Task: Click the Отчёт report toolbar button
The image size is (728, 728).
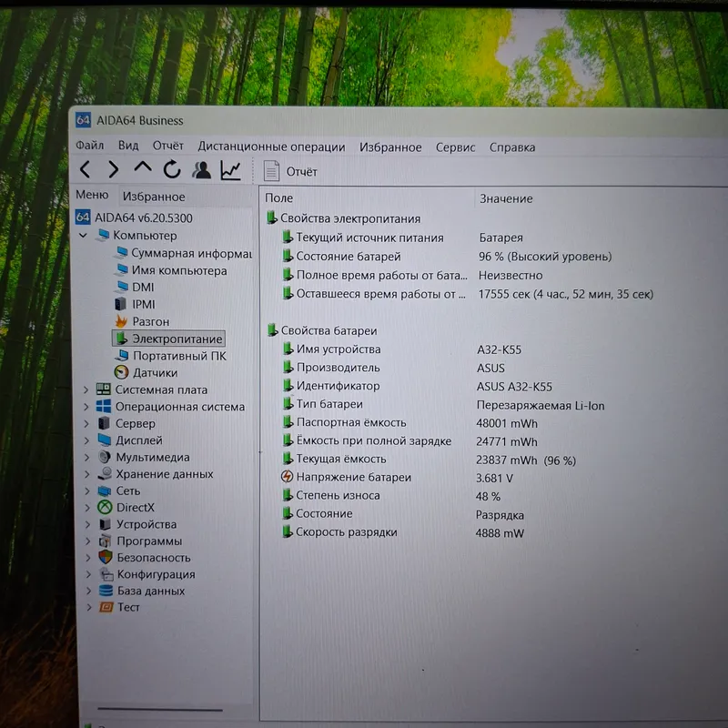Action: pos(290,171)
